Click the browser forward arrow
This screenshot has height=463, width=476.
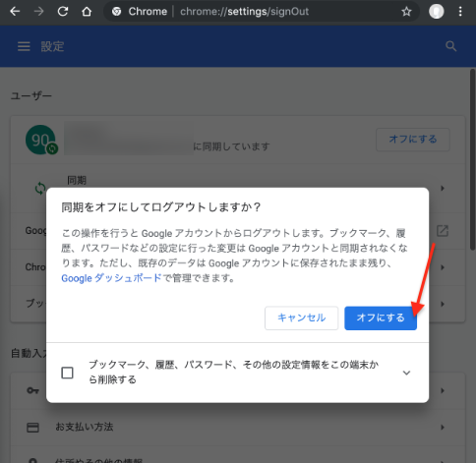click(x=38, y=12)
